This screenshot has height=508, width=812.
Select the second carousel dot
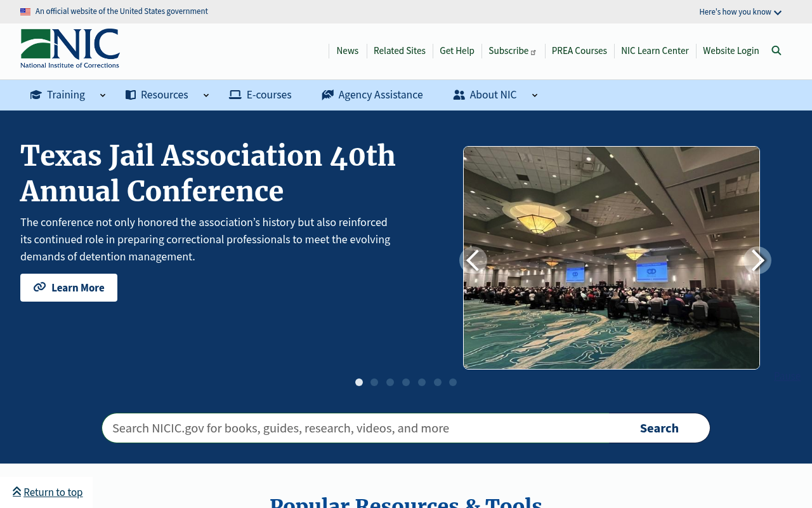click(374, 382)
